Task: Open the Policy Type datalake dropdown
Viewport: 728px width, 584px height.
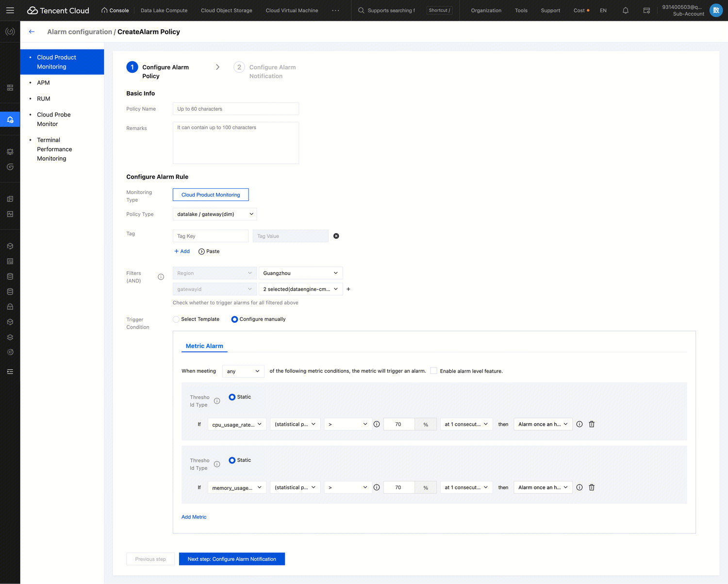Action: [x=215, y=214]
